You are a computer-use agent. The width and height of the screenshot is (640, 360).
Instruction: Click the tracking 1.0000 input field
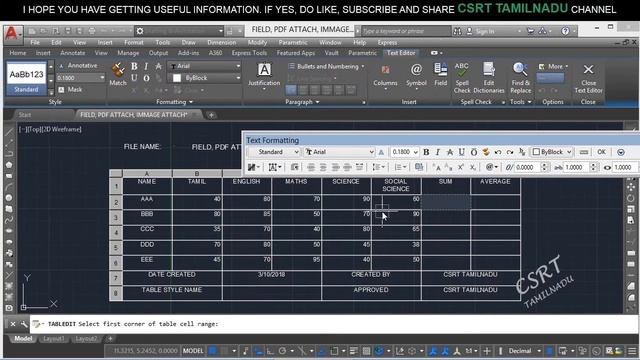[577, 167]
